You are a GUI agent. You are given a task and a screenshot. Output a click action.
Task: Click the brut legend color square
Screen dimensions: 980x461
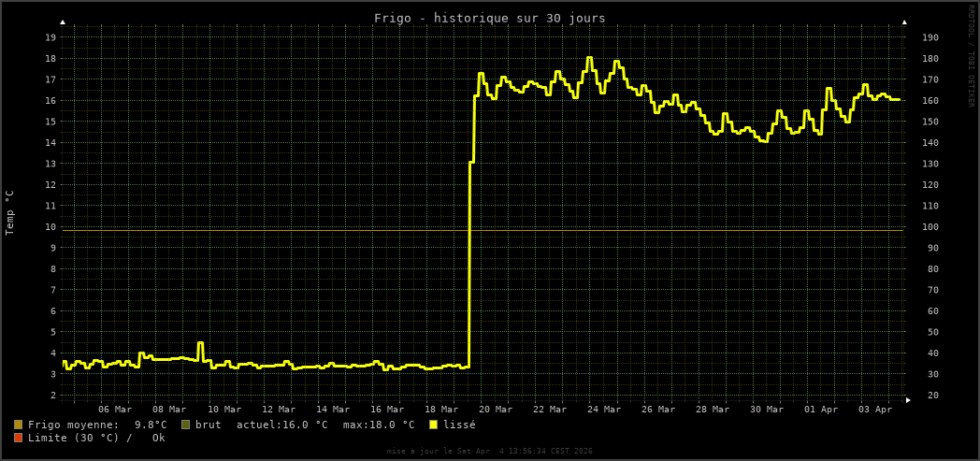pos(185,425)
